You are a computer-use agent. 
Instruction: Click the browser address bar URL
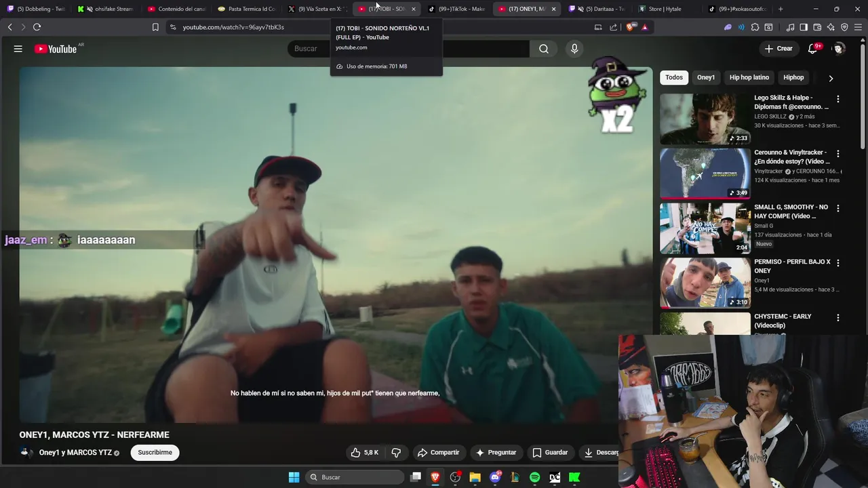point(233,27)
